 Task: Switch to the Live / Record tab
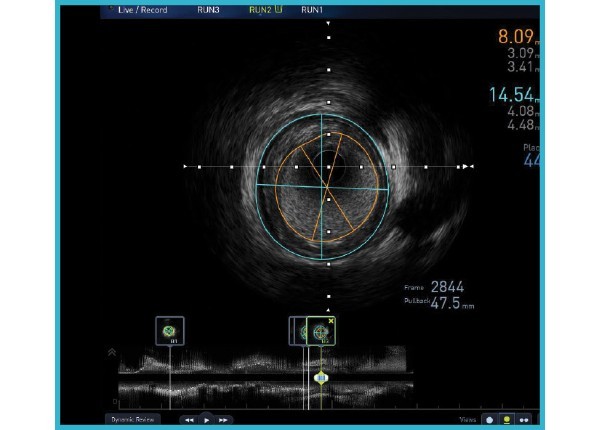pyautogui.click(x=142, y=10)
